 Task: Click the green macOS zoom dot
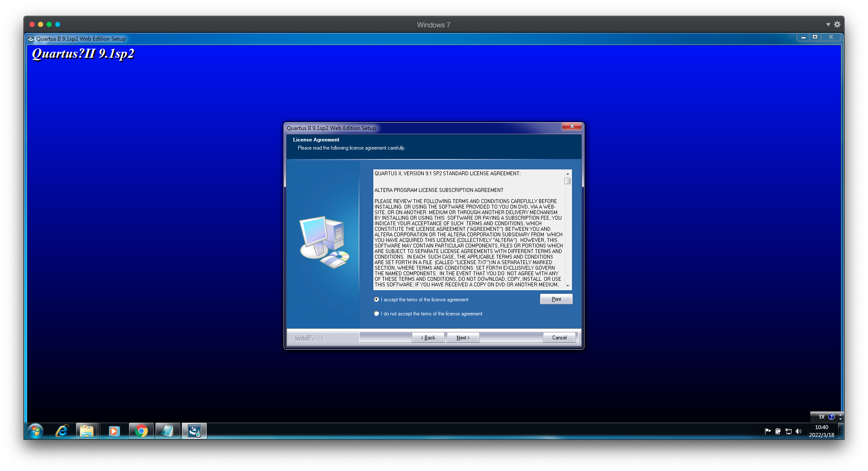tap(49, 24)
